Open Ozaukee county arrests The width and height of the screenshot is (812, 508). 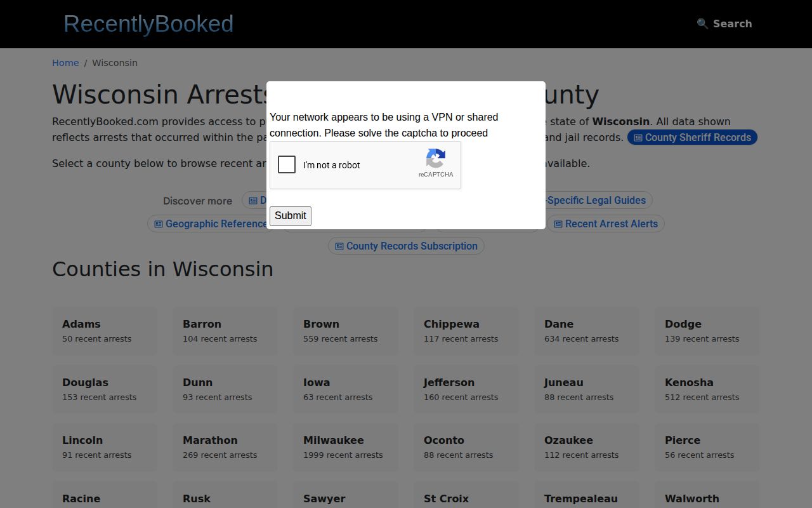click(587, 447)
